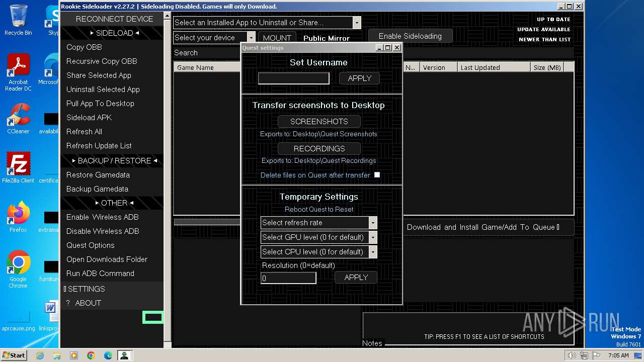Image resolution: width=644 pixels, height=362 pixels.
Task: Click the volume icon in the system tray
Action: tap(572, 355)
